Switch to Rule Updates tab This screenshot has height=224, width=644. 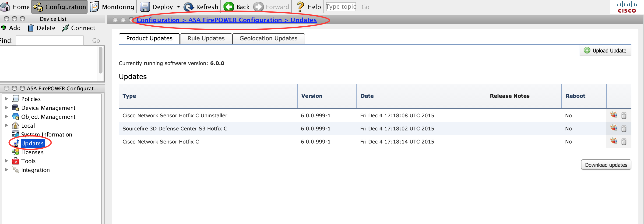(x=206, y=38)
